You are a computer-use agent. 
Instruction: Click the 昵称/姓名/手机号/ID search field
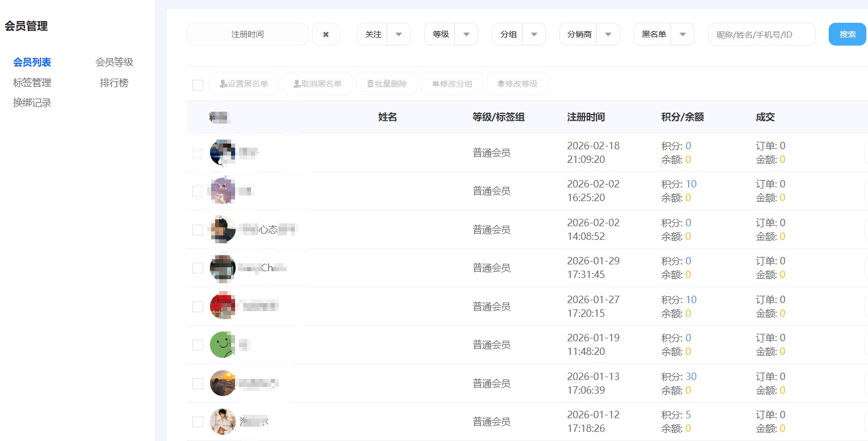click(x=762, y=34)
